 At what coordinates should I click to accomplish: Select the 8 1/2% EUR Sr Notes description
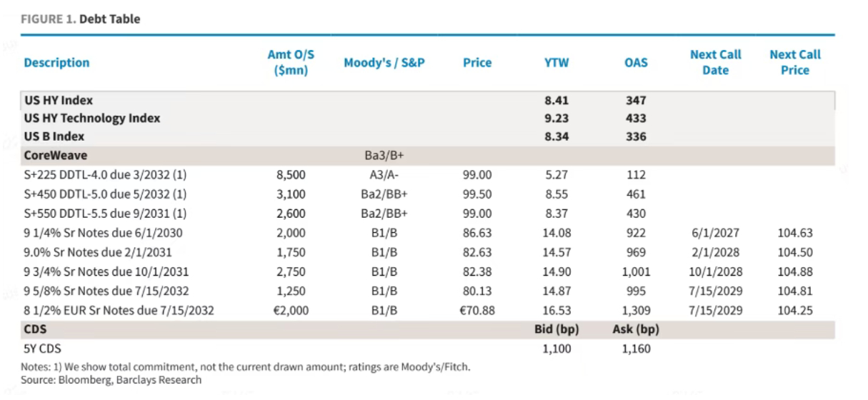[x=119, y=311]
